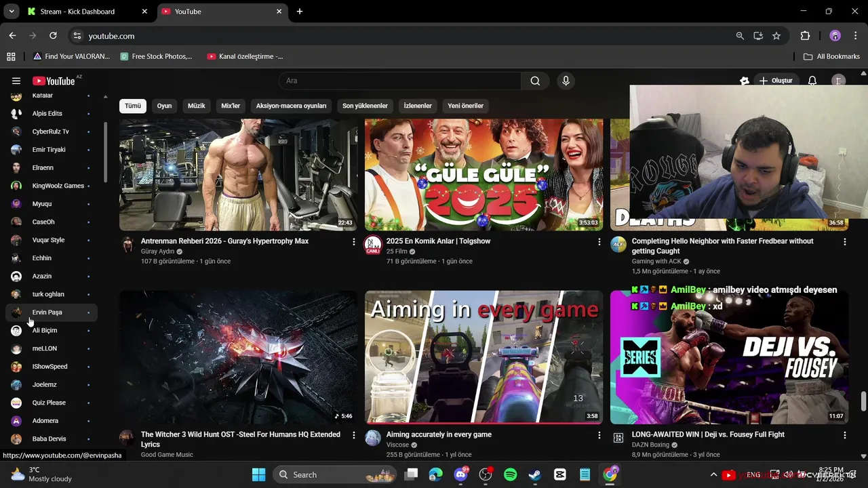Click the Oluştur create button

[776, 81]
